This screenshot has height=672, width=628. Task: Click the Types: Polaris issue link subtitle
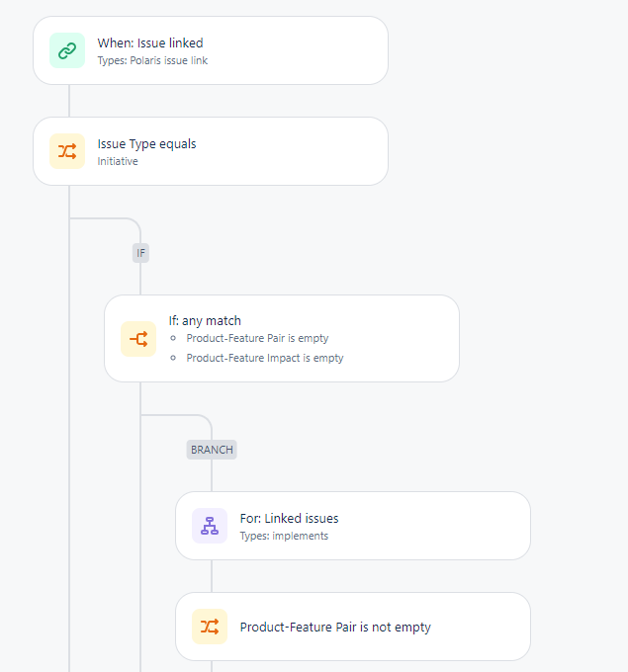tap(152, 60)
